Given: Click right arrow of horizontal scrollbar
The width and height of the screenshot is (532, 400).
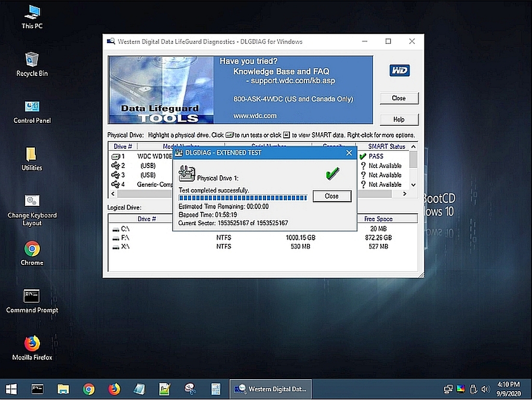Looking at the screenshot, I should (404, 193).
